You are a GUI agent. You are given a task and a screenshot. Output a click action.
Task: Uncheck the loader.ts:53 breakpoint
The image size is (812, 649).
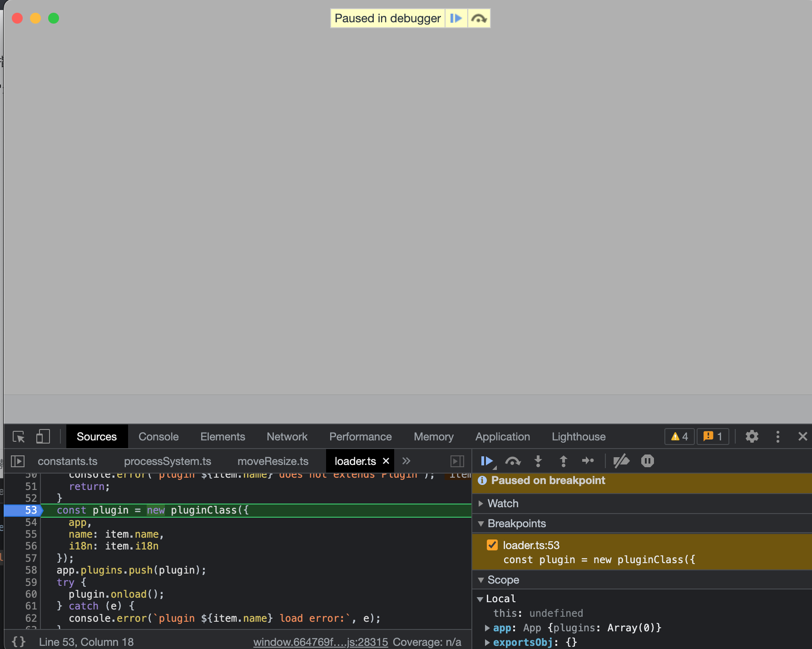pos(492,545)
